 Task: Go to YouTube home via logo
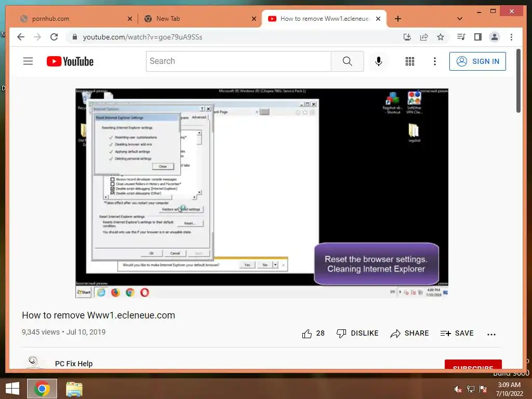(x=70, y=61)
